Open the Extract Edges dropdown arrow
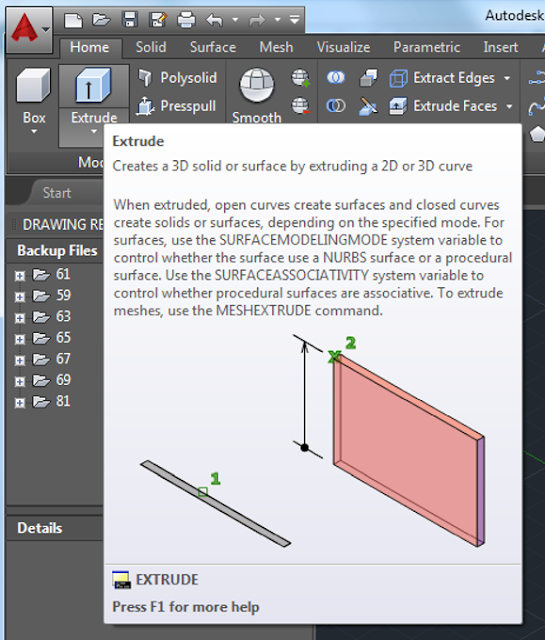This screenshot has width=545, height=640. point(507,78)
